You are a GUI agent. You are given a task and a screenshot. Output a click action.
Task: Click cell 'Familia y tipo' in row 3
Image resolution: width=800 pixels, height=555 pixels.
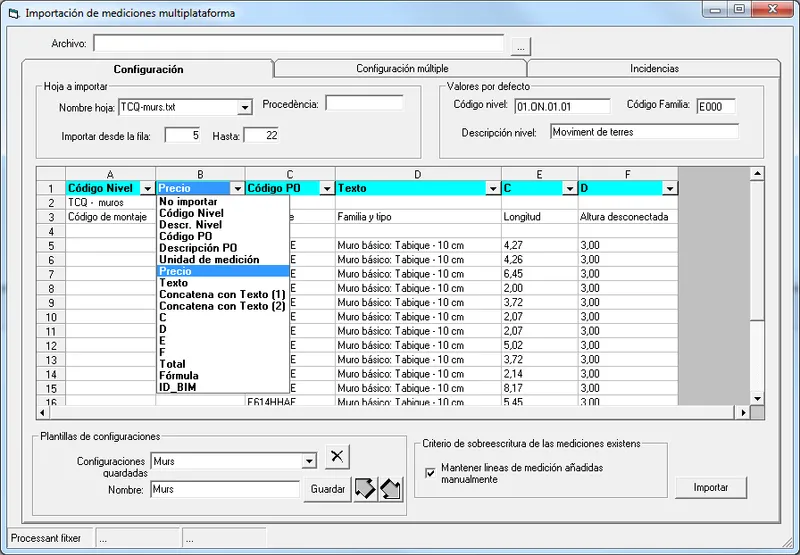[418, 217]
